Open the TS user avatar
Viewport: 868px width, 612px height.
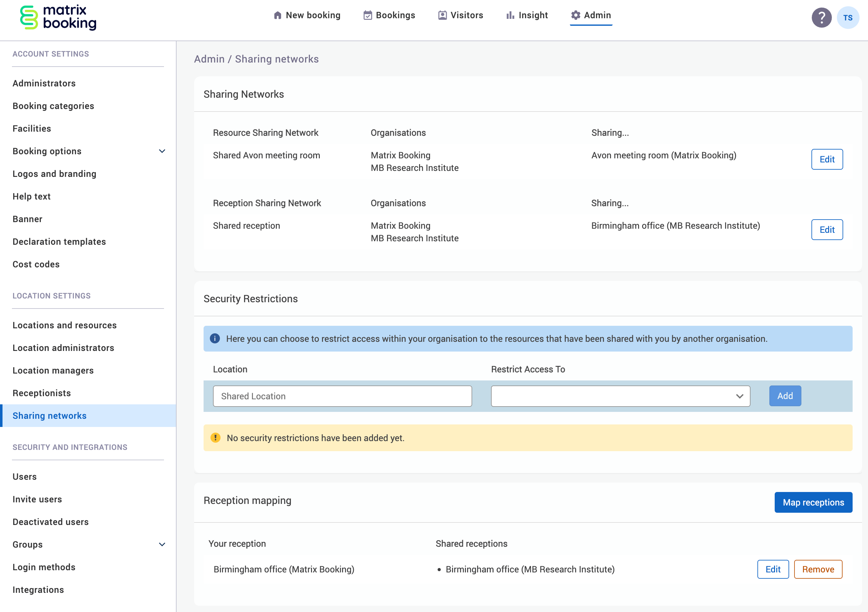[x=848, y=17]
